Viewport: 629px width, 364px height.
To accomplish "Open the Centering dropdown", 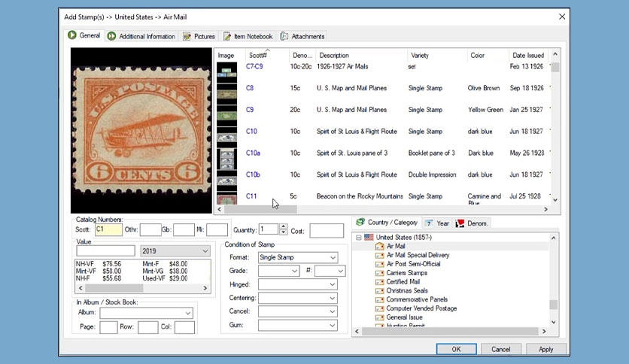I will point(332,299).
